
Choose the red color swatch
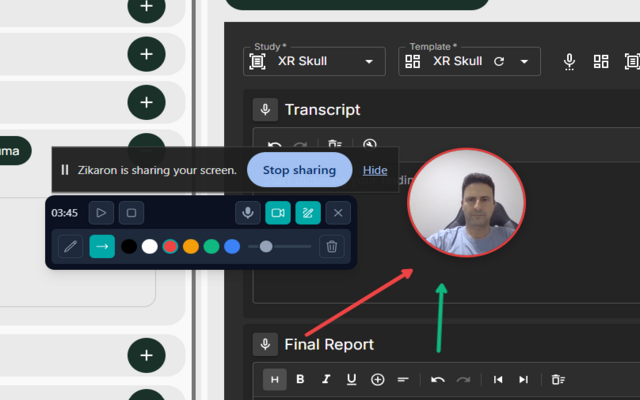170,247
